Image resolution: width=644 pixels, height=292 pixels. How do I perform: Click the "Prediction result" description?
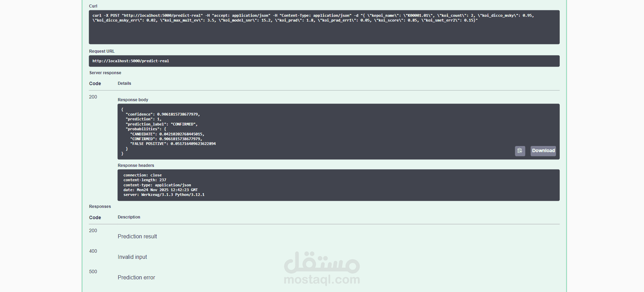pos(137,237)
